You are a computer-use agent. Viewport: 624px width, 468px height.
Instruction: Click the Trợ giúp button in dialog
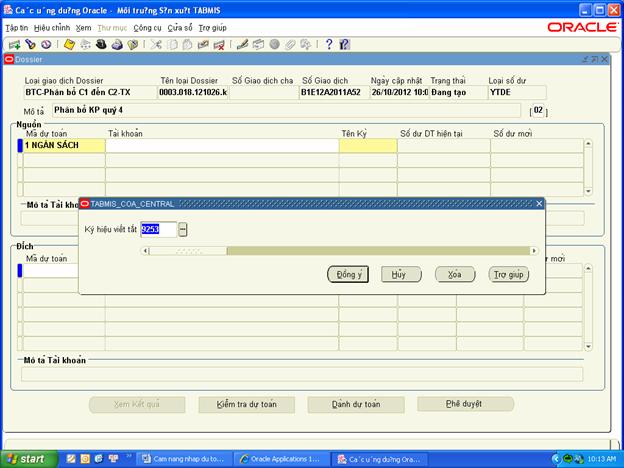point(509,274)
